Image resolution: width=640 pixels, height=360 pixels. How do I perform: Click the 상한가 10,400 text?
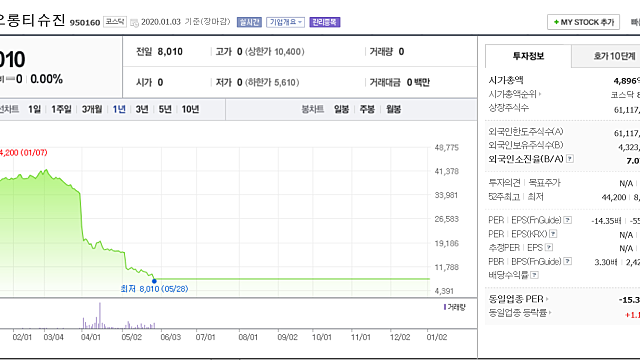[275, 52]
